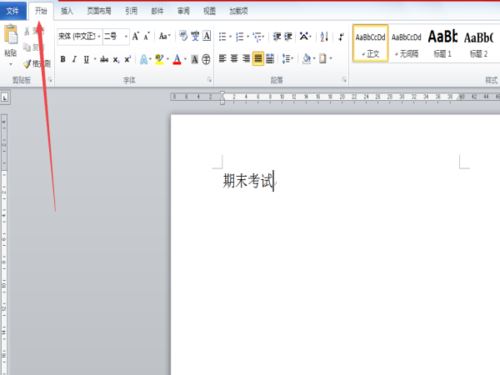Image resolution: width=500 pixels, height=375 pixels.
Task: Apply paragraph shading paint bucket
Action: click(307, 59)
